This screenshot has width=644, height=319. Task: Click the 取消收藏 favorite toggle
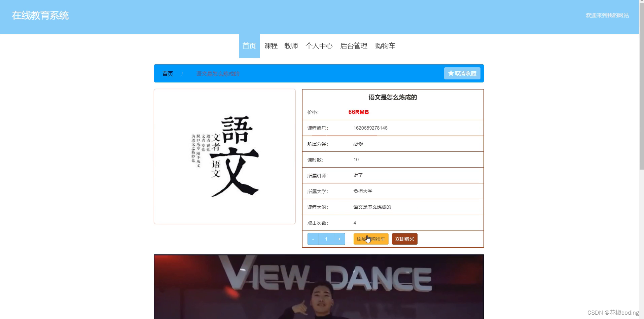click(x=462, y=73)
